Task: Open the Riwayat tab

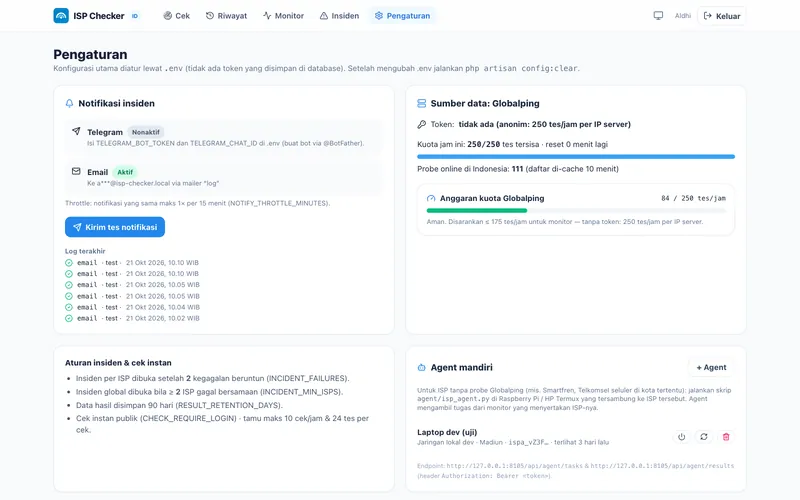Action: [x=226, y=16]
